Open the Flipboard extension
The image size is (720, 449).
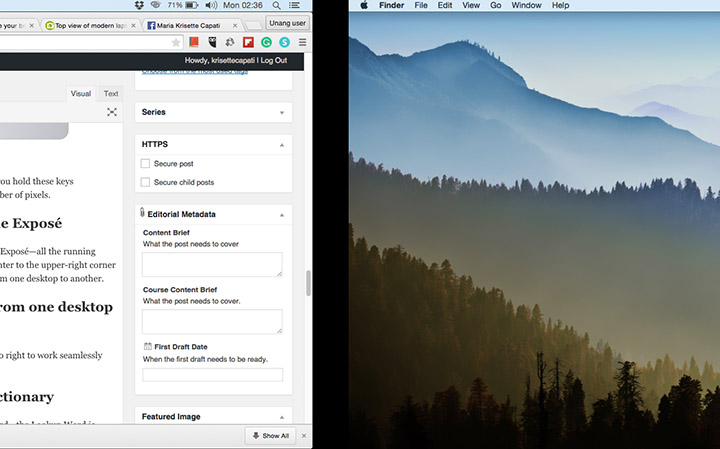(248, 43)
